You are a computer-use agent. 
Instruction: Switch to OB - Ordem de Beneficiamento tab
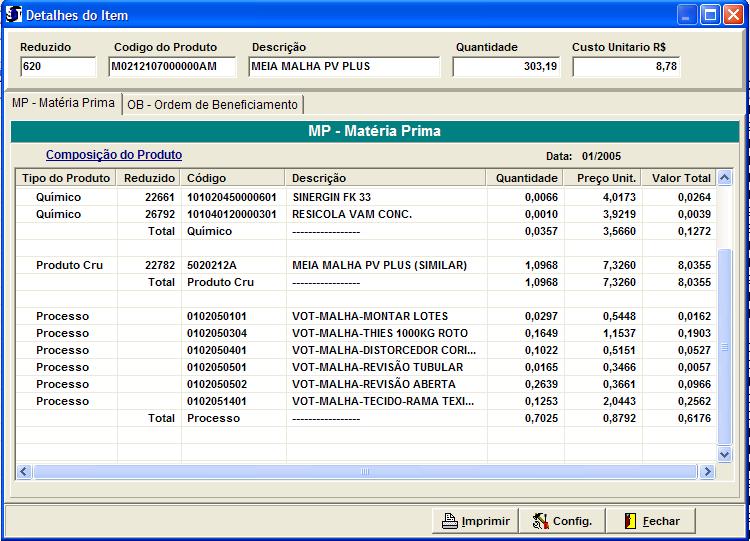tap(212, 105)
